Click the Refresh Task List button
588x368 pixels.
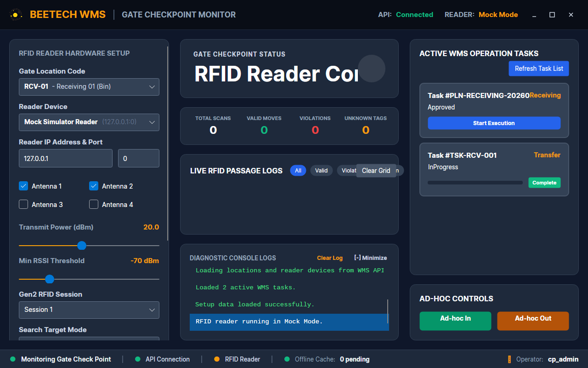click(x=539, y=69)
